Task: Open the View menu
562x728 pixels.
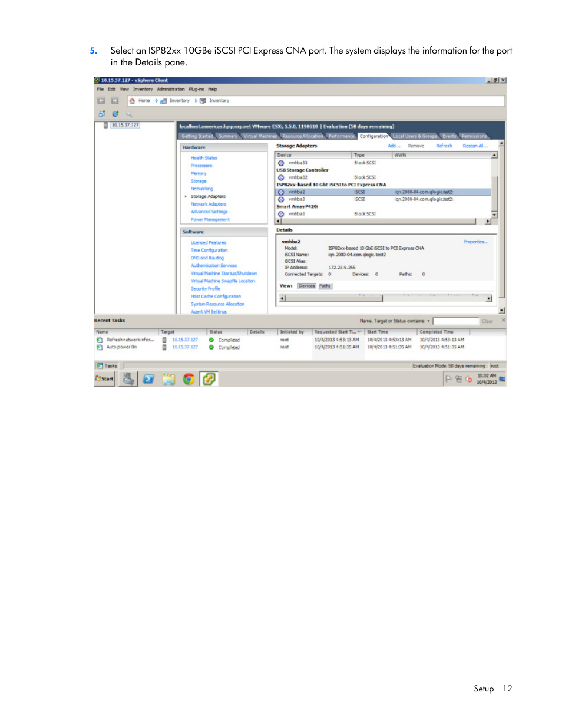Action: [124, 90]
